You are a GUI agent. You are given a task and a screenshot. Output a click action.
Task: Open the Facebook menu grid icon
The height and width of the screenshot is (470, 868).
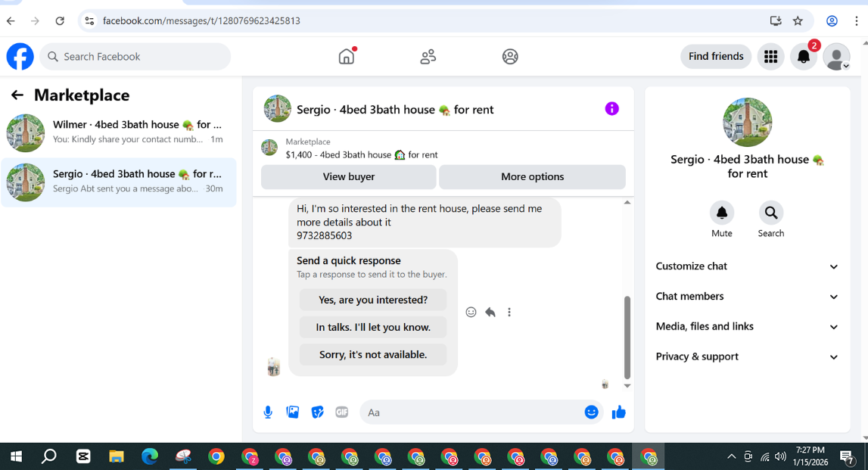(x=770, y=57)
